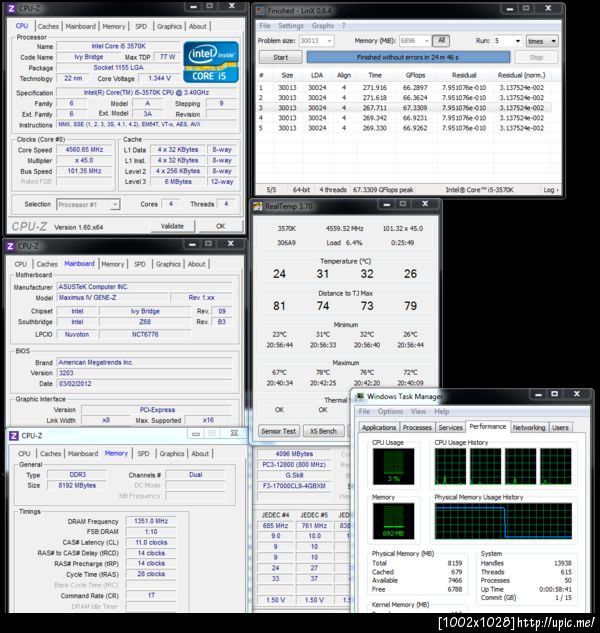Screen dimensions: 600x633
Task: Open the 'times' dropdown in LinX
Action: point(542,41)
